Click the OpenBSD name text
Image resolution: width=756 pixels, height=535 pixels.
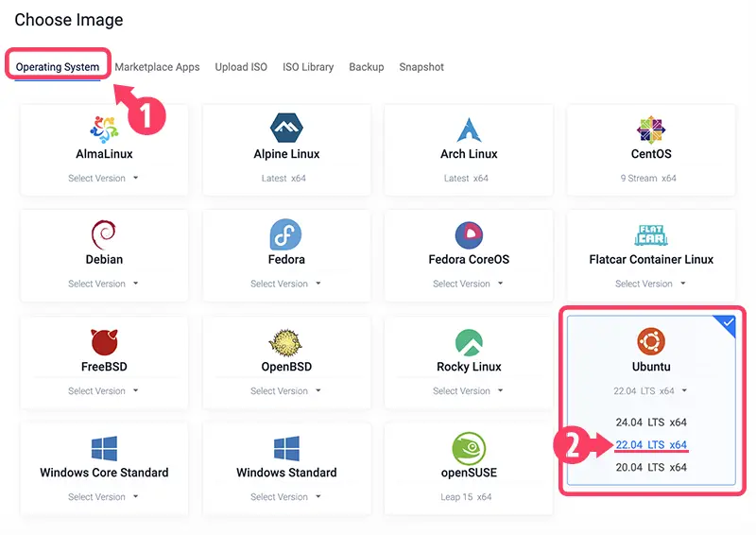click(x=286, y=367)
